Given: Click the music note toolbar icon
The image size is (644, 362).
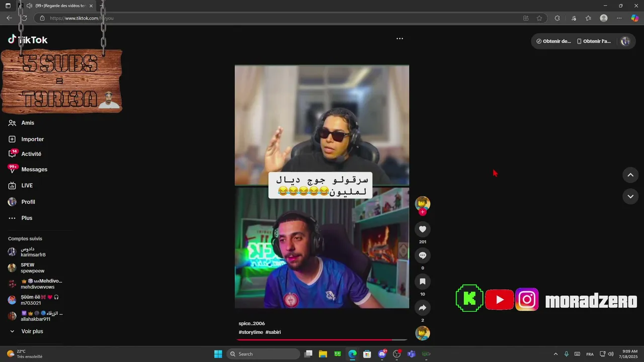Looking at the screenshot, I should click(x=574, y=18).
